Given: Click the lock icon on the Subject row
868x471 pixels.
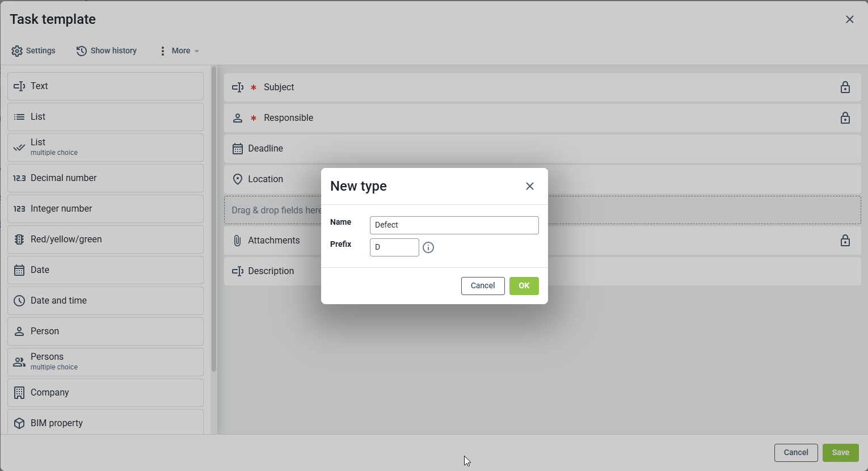Looking at the screenshot, I should click(845, 87).
